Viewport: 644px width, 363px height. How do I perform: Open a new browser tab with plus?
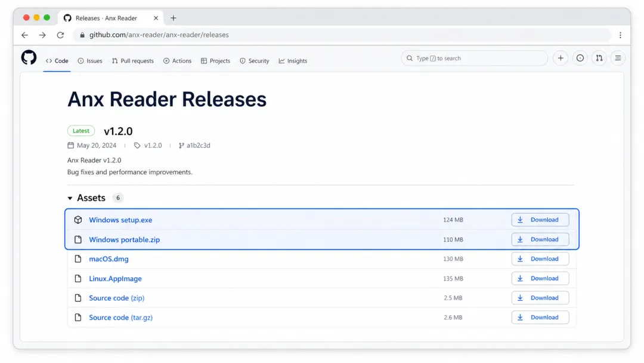(174, 18)
